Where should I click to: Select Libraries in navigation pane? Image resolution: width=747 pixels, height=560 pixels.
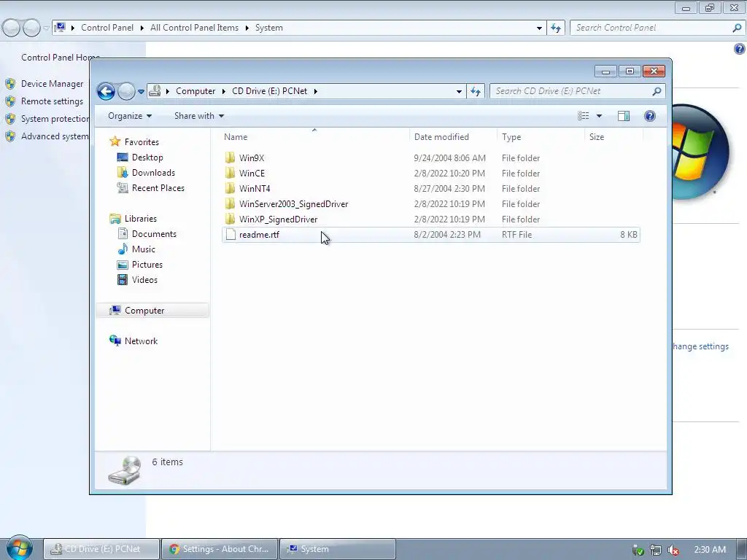point(141,219)
